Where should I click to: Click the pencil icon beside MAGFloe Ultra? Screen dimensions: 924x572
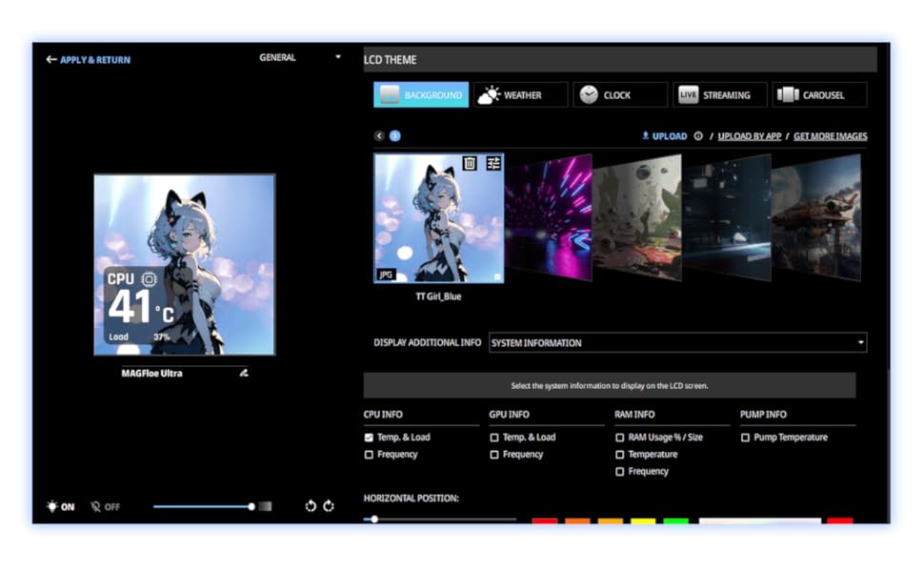[x=243, y=373]
